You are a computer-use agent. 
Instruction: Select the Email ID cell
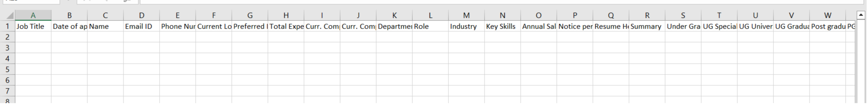142,26
